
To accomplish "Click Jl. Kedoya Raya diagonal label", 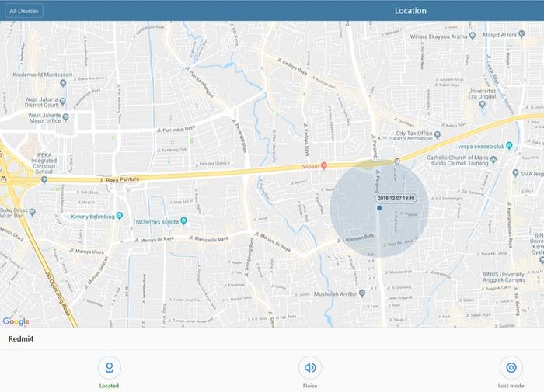I will pos(292,66).
